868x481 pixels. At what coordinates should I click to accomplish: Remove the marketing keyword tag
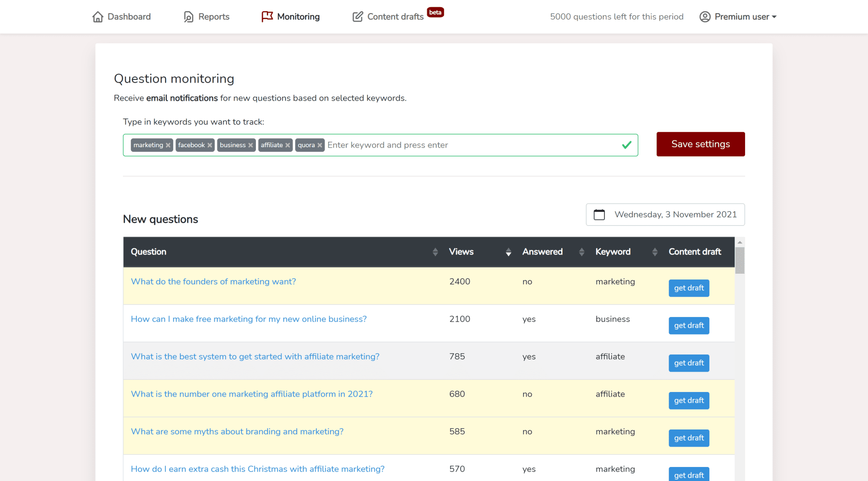[168, 145]
